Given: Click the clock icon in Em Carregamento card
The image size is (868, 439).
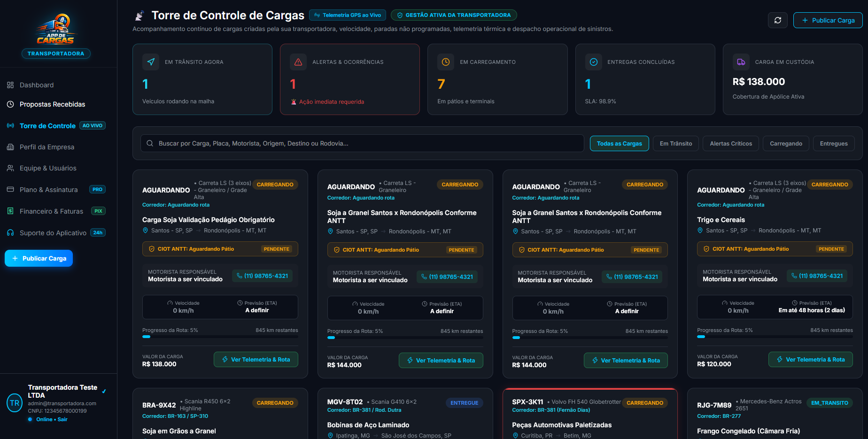Looking at the screenshot, I should [x=446, y=62].
